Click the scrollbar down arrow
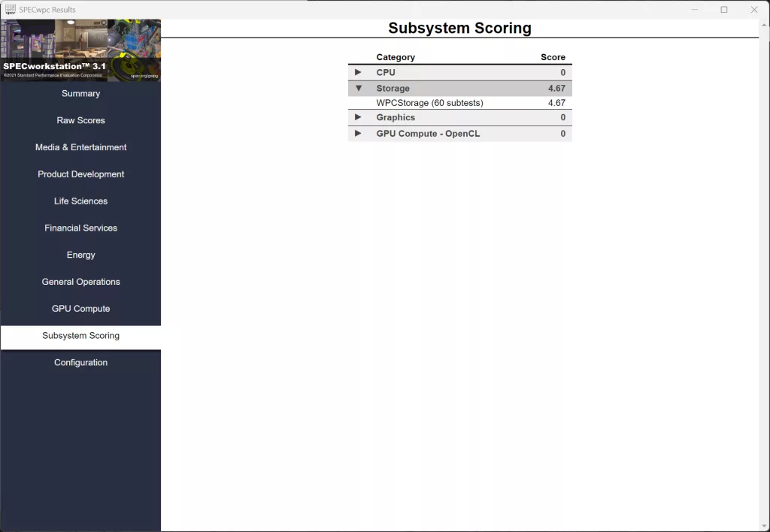This screenshot has height=532, width=770. 764,526
